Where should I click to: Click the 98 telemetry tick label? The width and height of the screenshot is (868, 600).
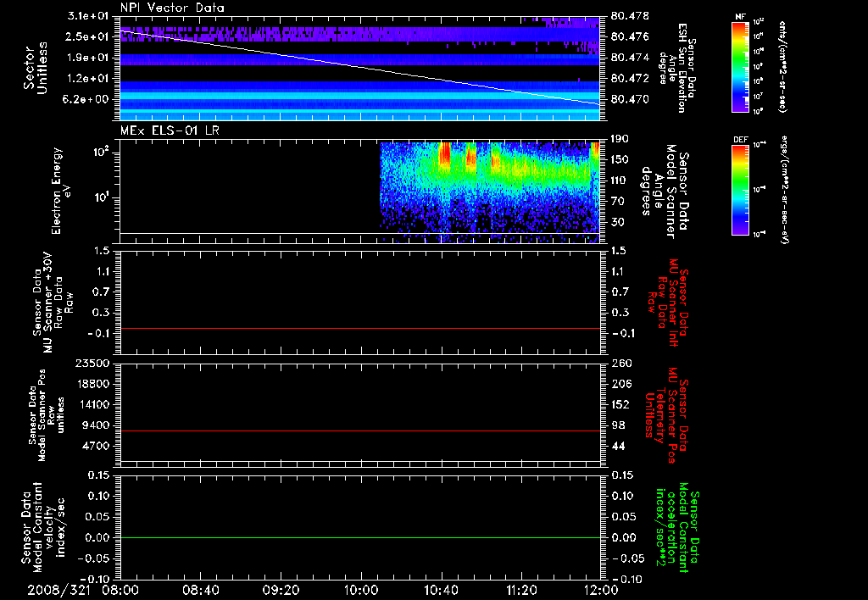[x=618, y=425]
